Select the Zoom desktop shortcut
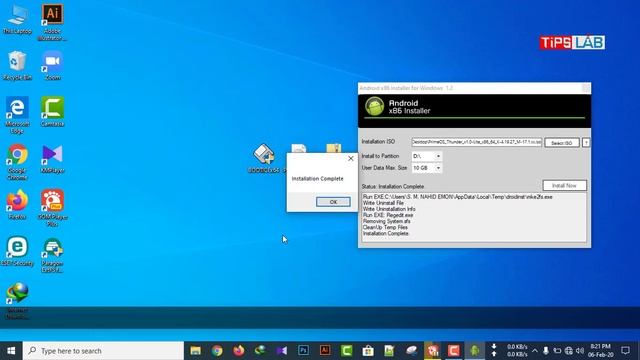 click(x=52, y=65)
